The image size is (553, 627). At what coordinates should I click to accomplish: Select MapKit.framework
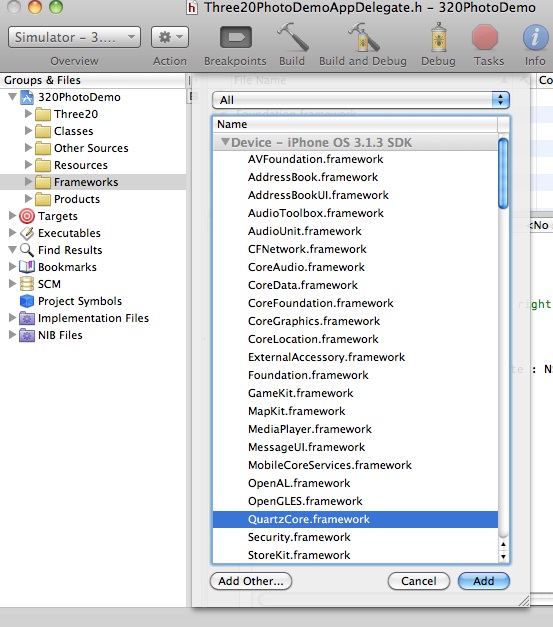pos(296,411)
